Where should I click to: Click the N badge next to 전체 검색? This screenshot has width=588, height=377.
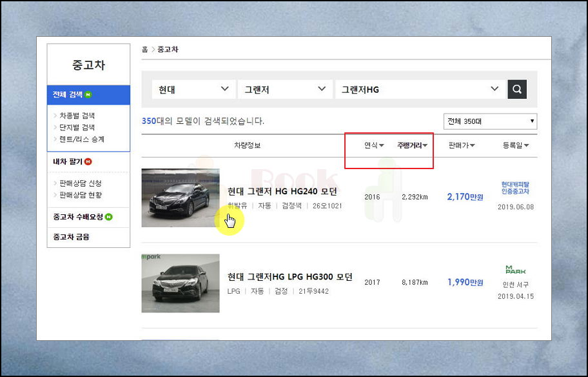click(88, 95)
